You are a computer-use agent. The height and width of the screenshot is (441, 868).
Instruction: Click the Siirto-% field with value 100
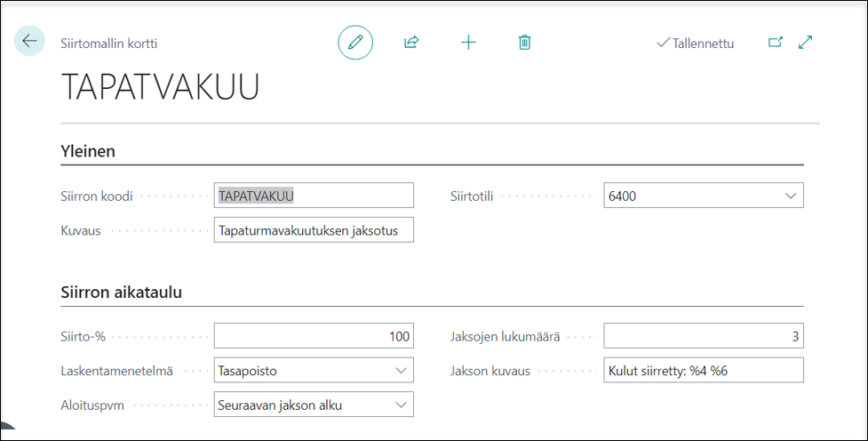(314, 336)
